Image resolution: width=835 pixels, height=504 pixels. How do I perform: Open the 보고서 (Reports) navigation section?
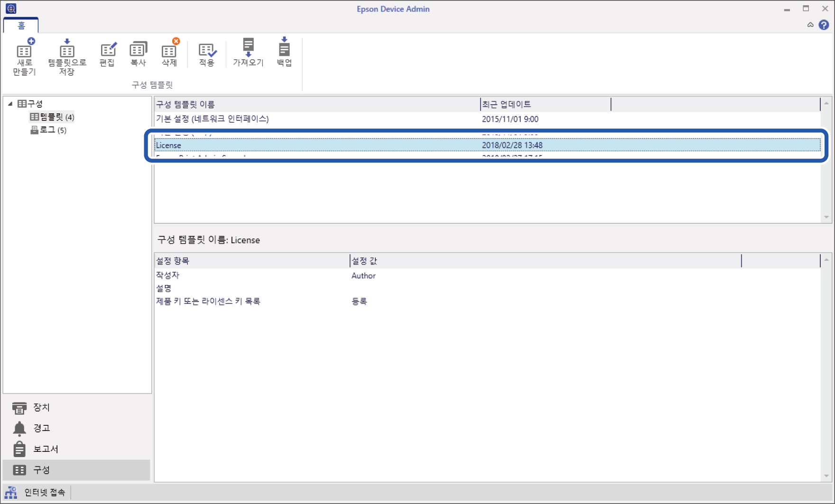pyautogui.click(x=45, y=449)
